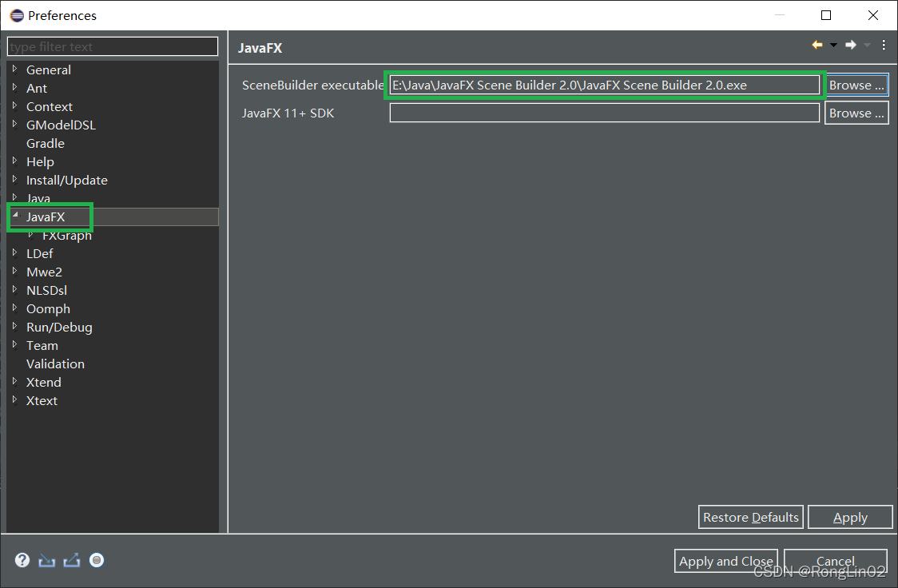Browse for the SceneBuilder executable
Screen dimensions: 898x588
point(856,85)
